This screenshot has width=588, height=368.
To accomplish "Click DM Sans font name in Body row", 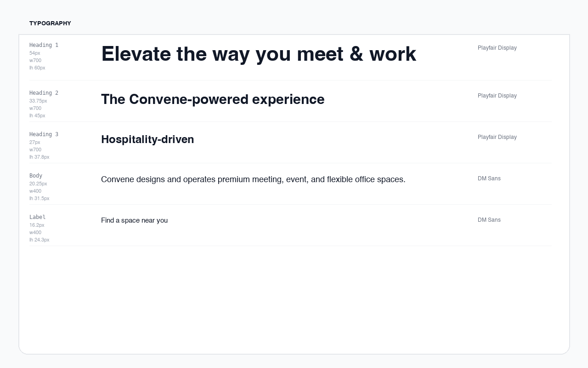I will click(489, 178).
